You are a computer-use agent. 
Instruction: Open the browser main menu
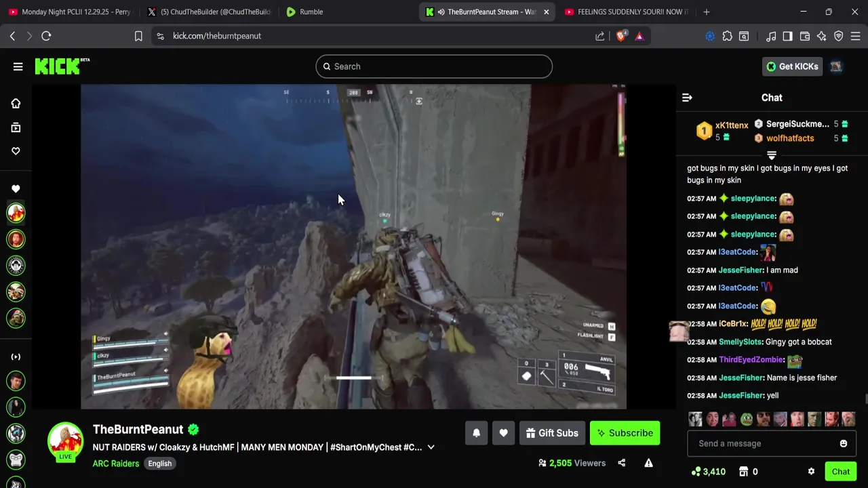pos(855,36)
